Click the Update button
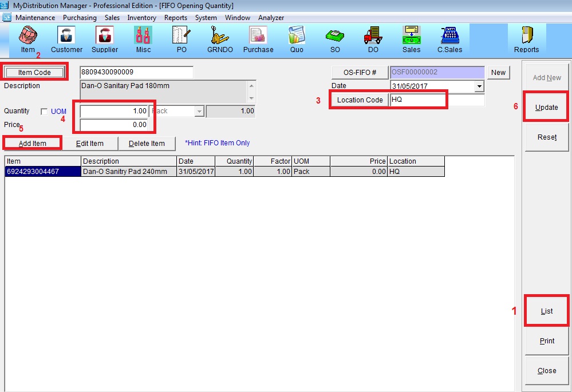 [546, 107]
